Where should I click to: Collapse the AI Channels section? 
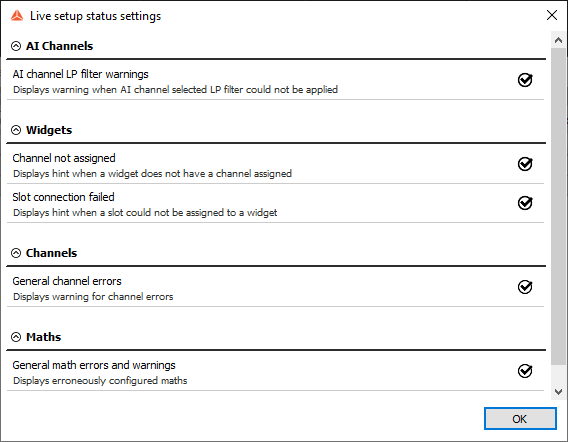pyautogui.click(x=16, y=46)
